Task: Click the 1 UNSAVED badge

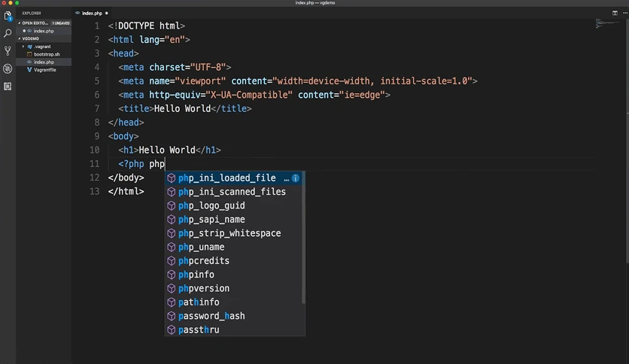Action: tap(61, 23)
